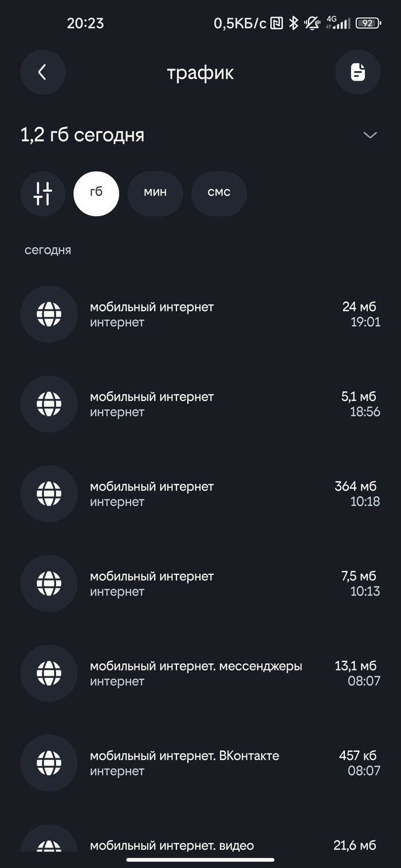The height and width of the screenshot is (868, 401).
Task: Tap the back arrow button
Action: (42, 72)
